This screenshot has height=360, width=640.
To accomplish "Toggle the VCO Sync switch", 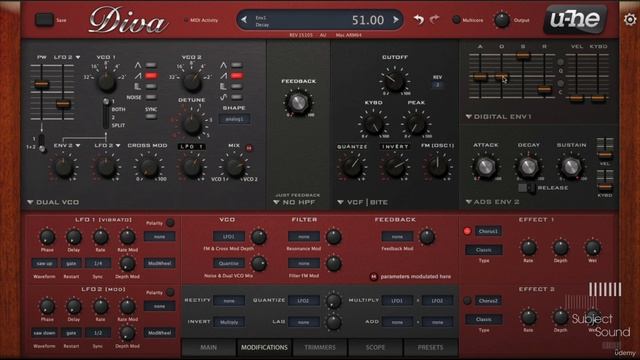I will pyautogui.click(x=151, y=116).
